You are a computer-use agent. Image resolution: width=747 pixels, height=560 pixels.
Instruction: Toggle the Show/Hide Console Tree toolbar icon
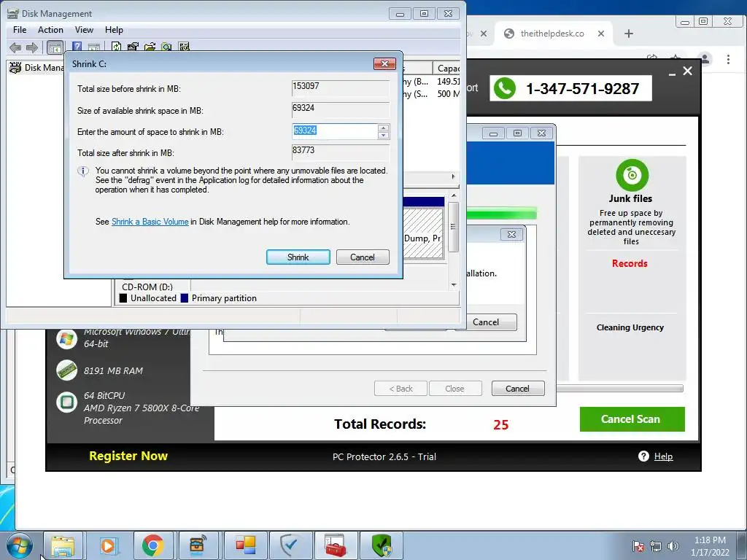point(55,47)
